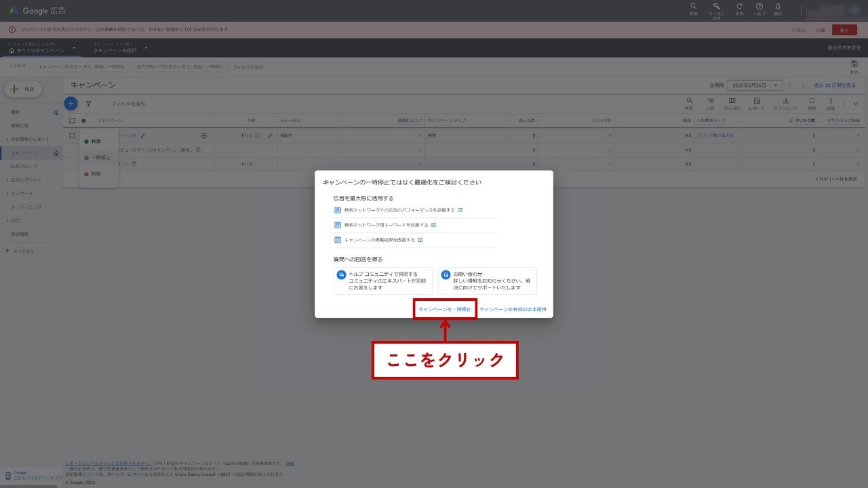
Task: Click the blue plus new campaign button
Action: click(x=71, y=103)
